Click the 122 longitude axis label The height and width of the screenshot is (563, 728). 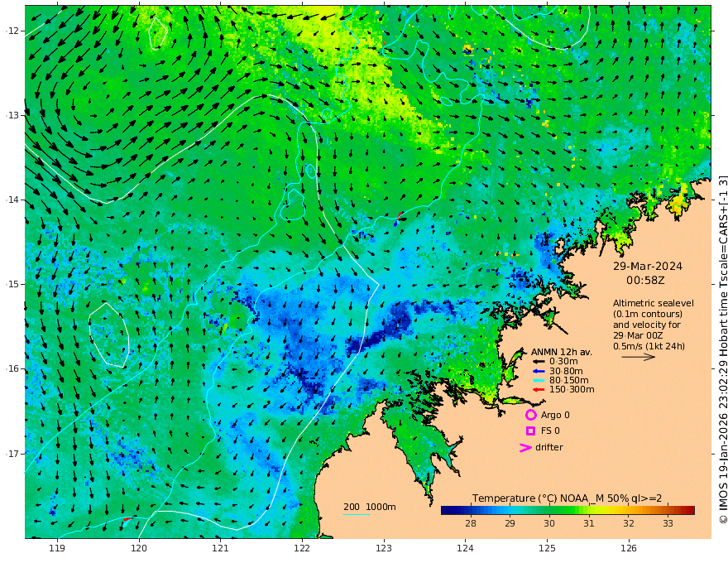(302, 549)
